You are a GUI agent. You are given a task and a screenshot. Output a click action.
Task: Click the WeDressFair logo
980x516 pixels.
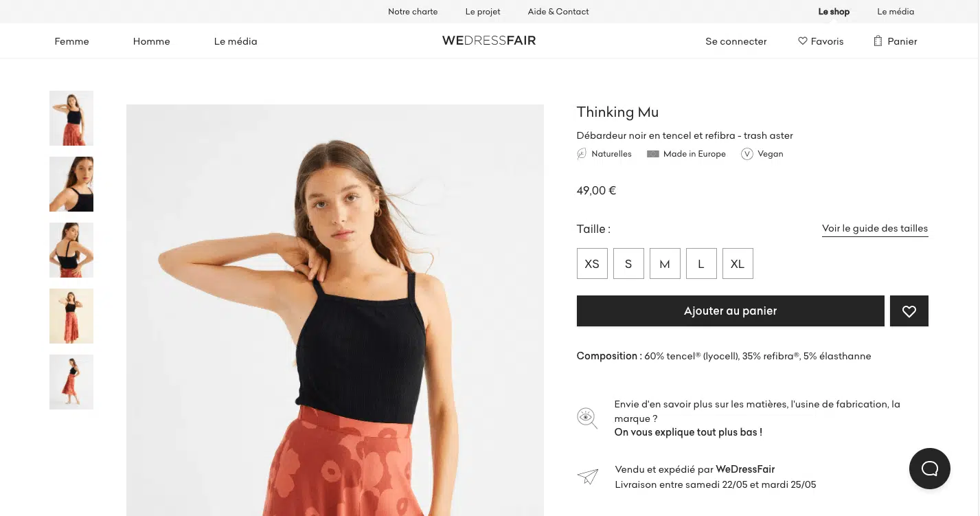[489, 41]
